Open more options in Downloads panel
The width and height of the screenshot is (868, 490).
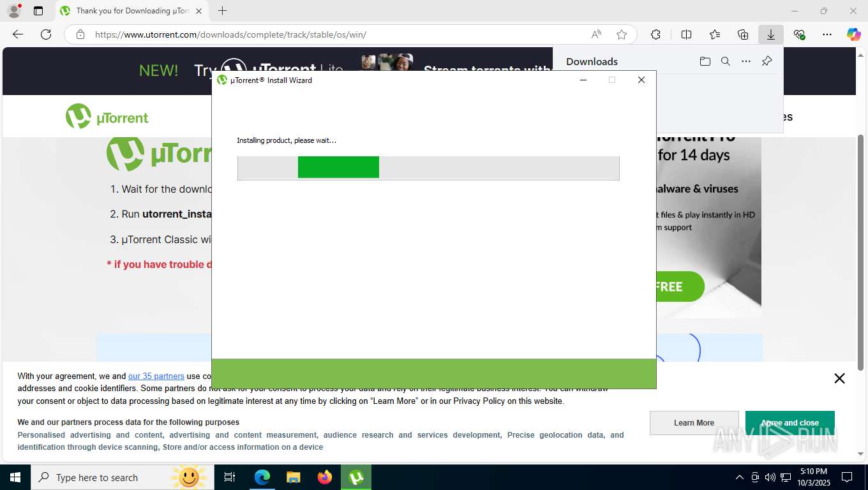pyautogui.click(x=745, y=61)
